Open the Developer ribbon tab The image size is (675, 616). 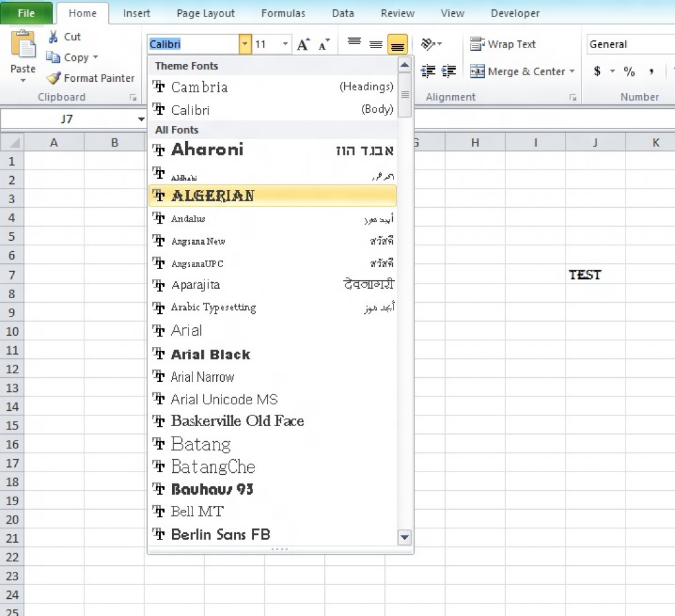click(515, 13)
